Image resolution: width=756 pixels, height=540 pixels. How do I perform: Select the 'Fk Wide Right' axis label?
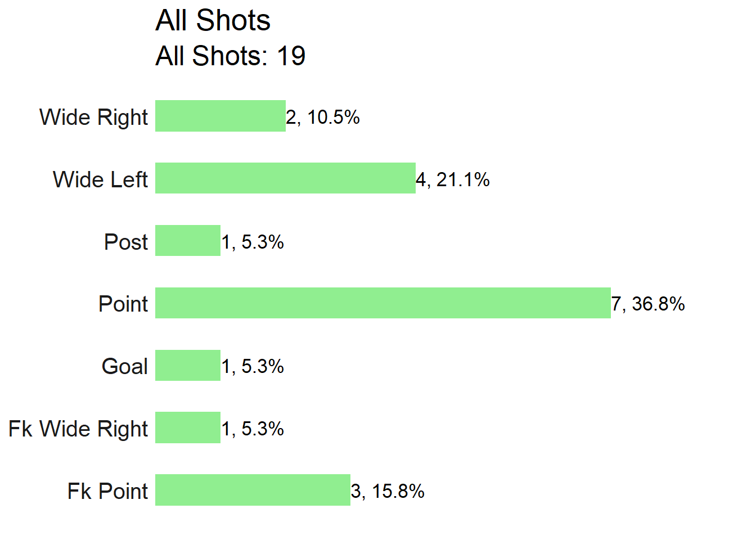78,429
